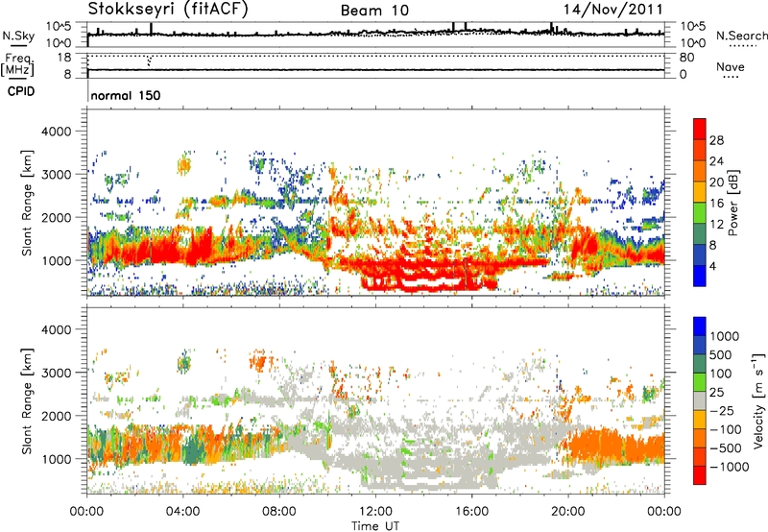Screen dimensions: 768x532
Task: Click the '08:00' time axis tick
Action: point(279,512)
